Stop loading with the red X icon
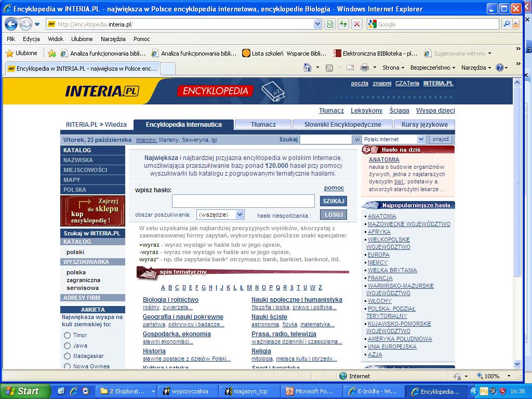 point(356,24)
